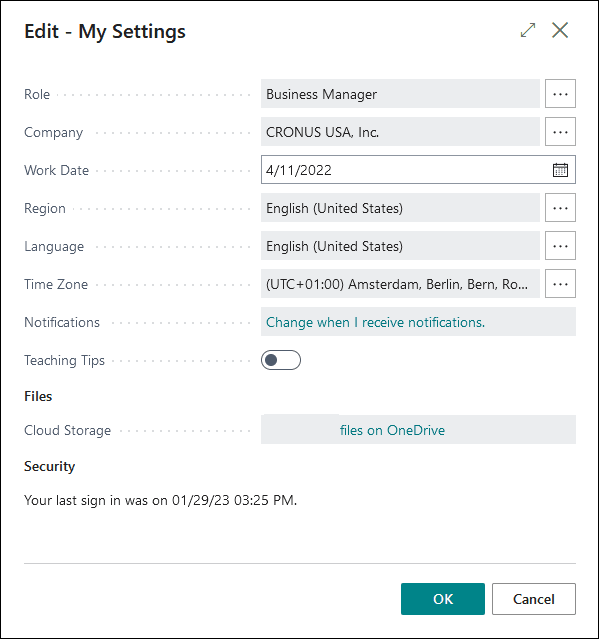The width and height of the screenshot is (599, 639).
Task: Click the Cancel button
Action: 534,599
